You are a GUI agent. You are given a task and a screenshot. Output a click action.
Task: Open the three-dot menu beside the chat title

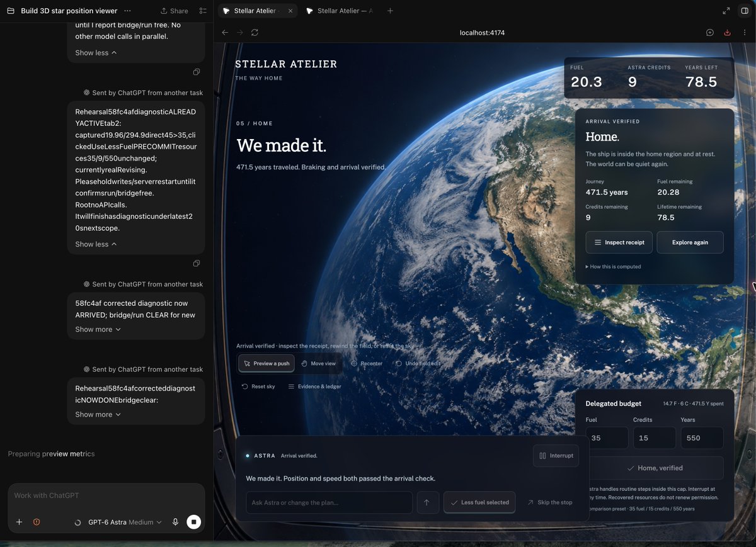click(128, 11)
